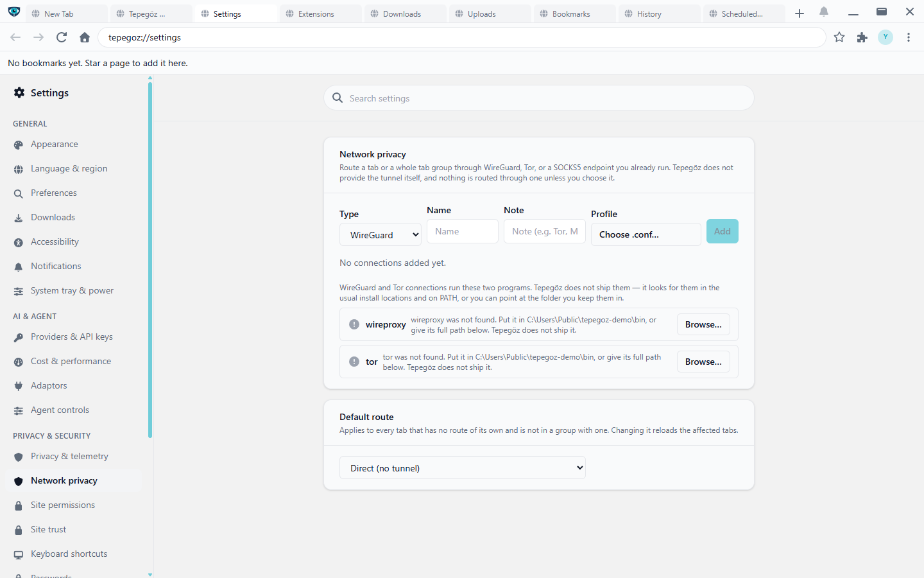
Task: Select Network privacy in sidebar
Action: point(74,481)
